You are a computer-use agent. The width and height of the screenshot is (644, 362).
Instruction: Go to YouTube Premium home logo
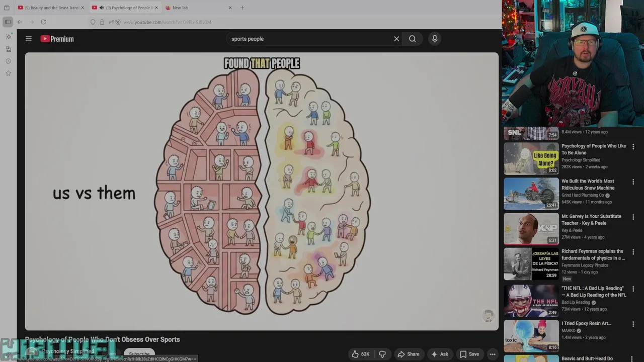[x=57, y=39]
